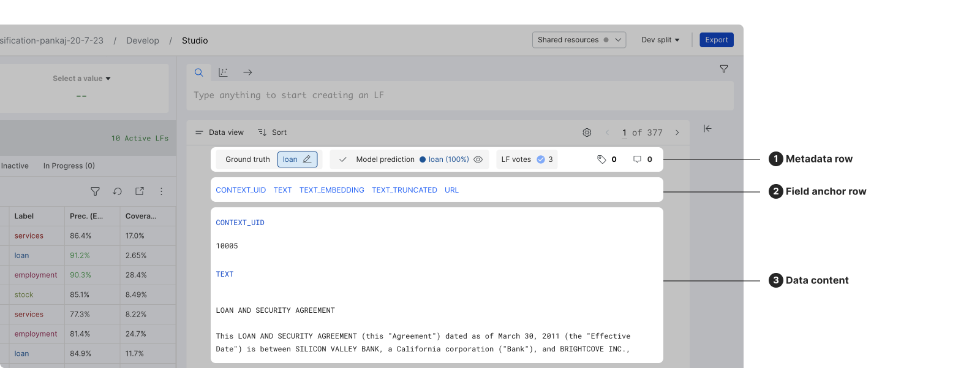Open the Data view menu
The width and height of the screenshot is (980, 368).
pos(219,132)
